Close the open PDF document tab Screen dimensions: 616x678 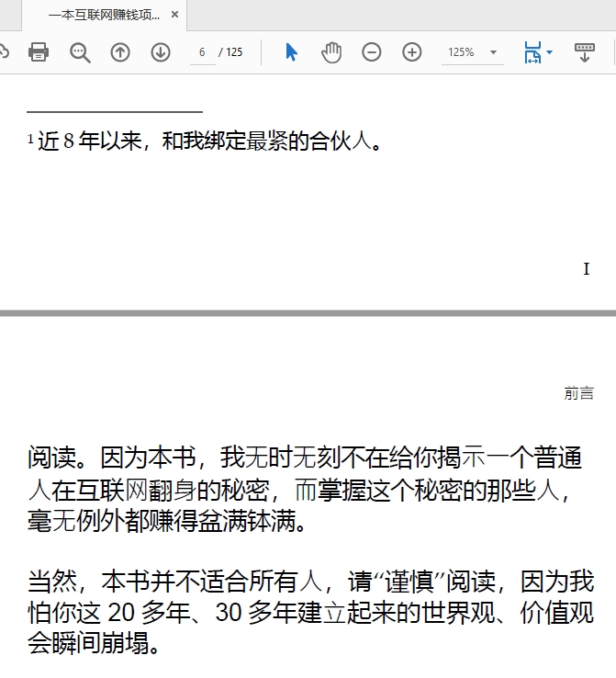coord(175,15)
